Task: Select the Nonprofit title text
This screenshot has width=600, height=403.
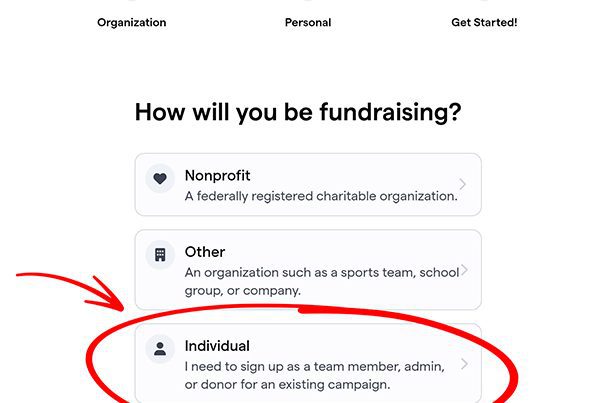Action: click(217, 176)
